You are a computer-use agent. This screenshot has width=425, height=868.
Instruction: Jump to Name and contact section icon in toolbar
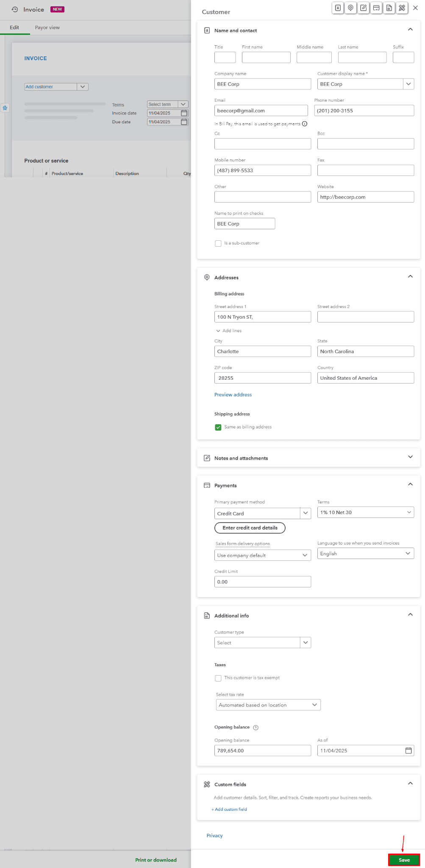point(338,8)
